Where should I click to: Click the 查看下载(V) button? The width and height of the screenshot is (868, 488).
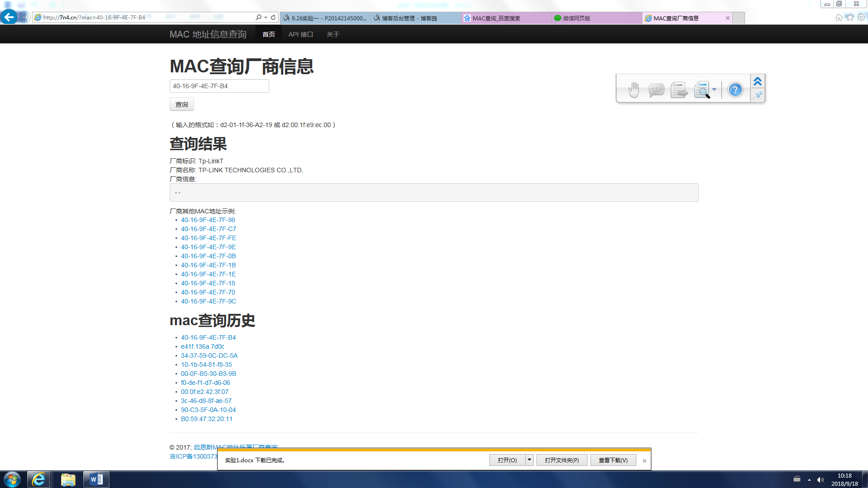tap(613, 460)
